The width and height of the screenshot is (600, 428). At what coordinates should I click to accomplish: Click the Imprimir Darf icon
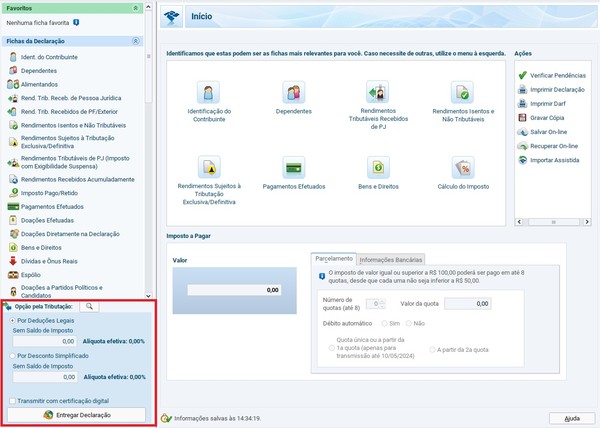(x=522, y=104)
